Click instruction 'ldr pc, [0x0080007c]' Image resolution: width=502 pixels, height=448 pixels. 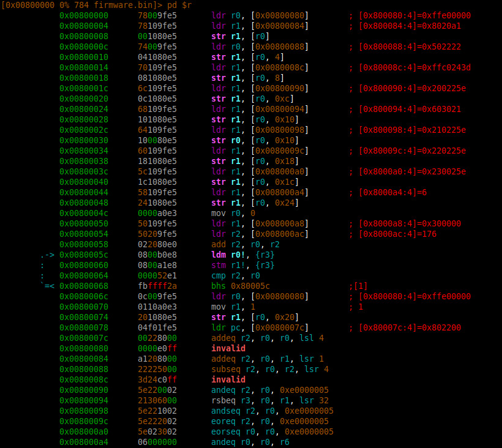[260, 327]
